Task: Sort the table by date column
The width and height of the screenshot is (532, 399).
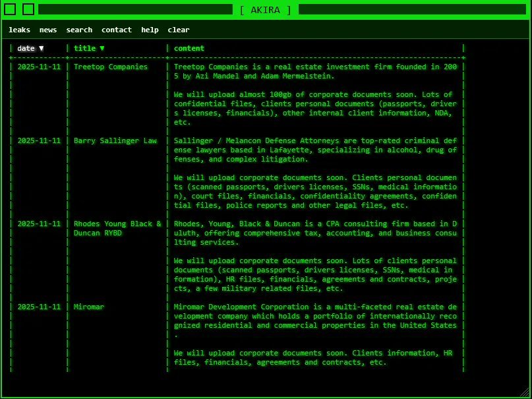Action: (x=30, y=48)
